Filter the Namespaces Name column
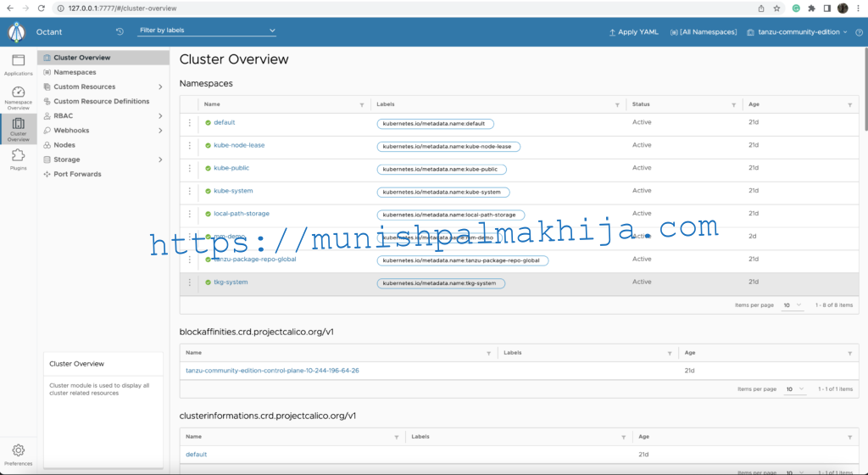Viewport: 868px width, 475px height. [362, 104]
